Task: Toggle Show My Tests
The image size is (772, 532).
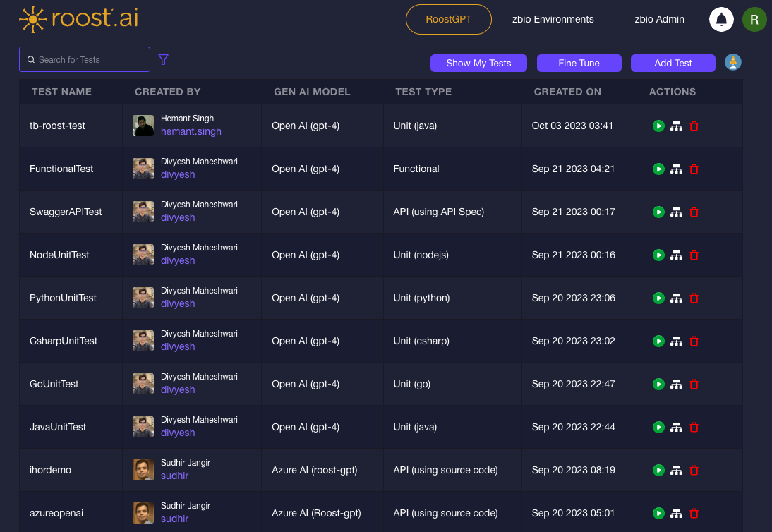Action: [478, 63]
